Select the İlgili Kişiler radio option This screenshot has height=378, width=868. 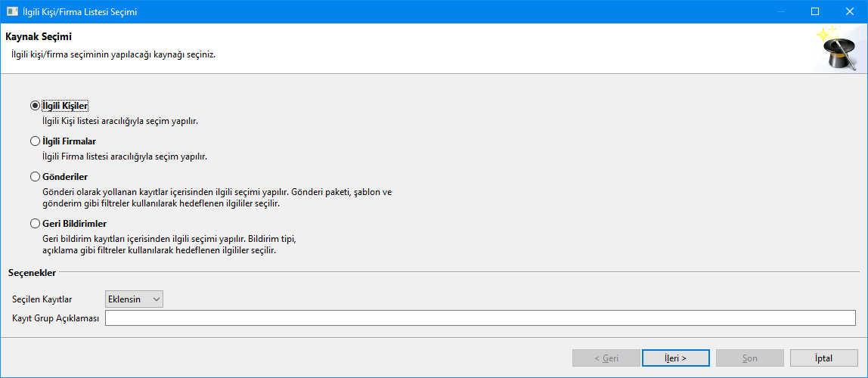pos(35,106)
